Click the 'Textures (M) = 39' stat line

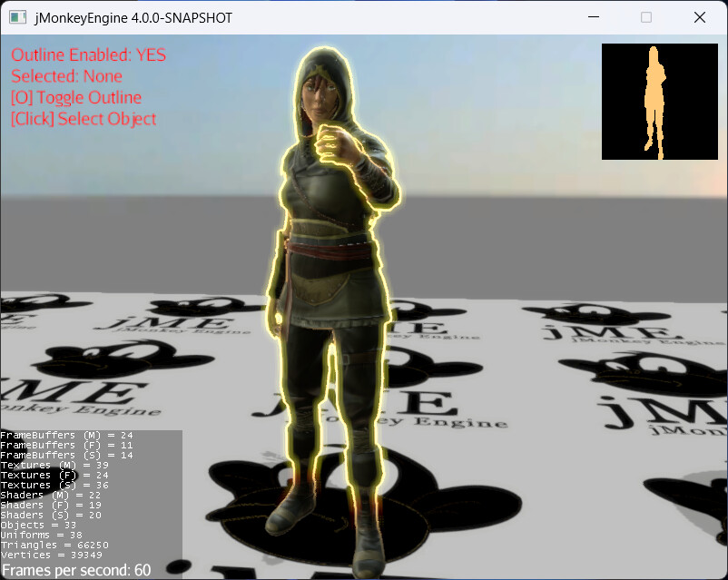click(54, 465)
